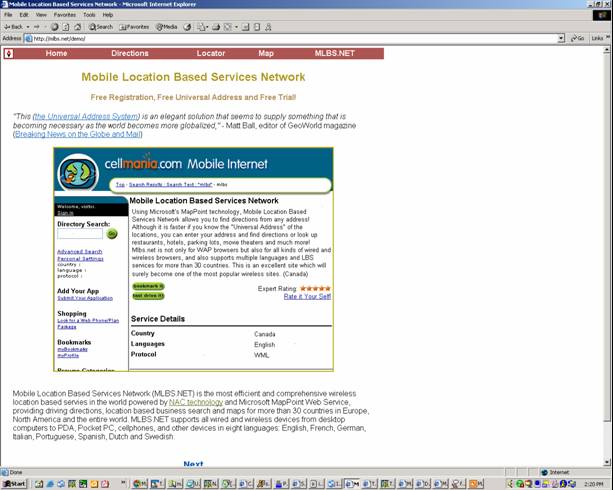Open the Search toolbar button
The height and width of the screenshot is (490, 613).
click(100, 27)
